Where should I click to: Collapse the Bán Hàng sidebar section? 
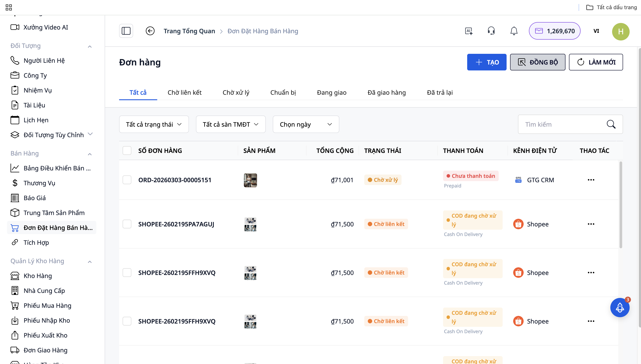[x=90, y=154]
